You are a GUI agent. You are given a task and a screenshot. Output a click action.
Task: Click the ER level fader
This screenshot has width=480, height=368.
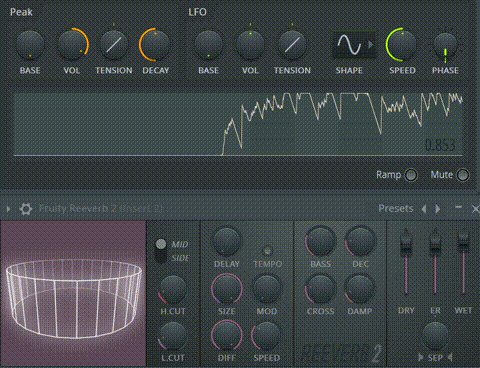point(435,247)
